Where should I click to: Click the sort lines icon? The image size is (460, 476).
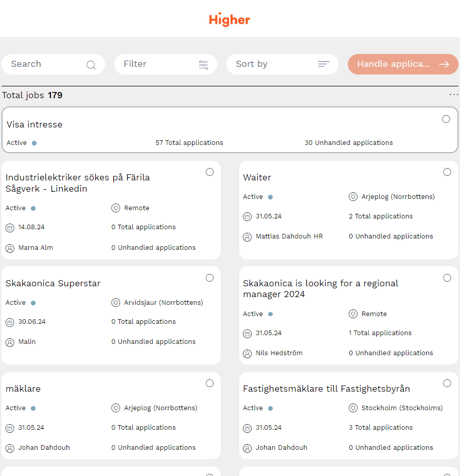(x=323, y=64)
